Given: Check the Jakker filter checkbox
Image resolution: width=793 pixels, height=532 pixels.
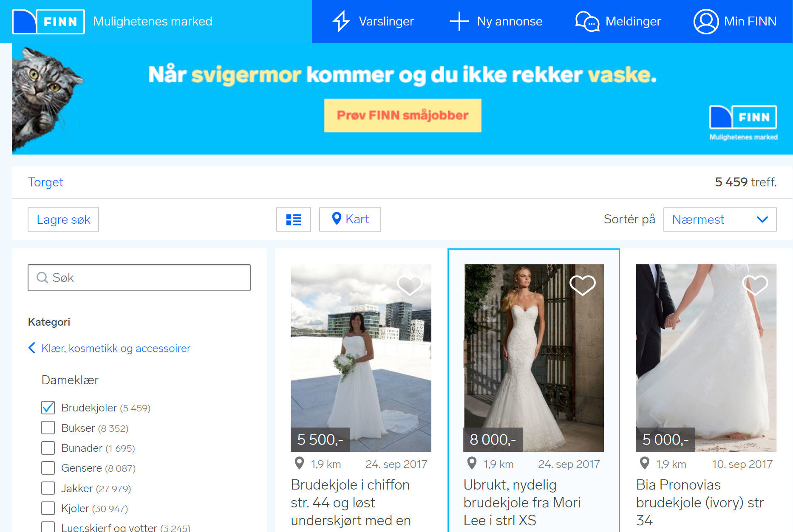Looking at the screenshot, I should pos(48,488).
